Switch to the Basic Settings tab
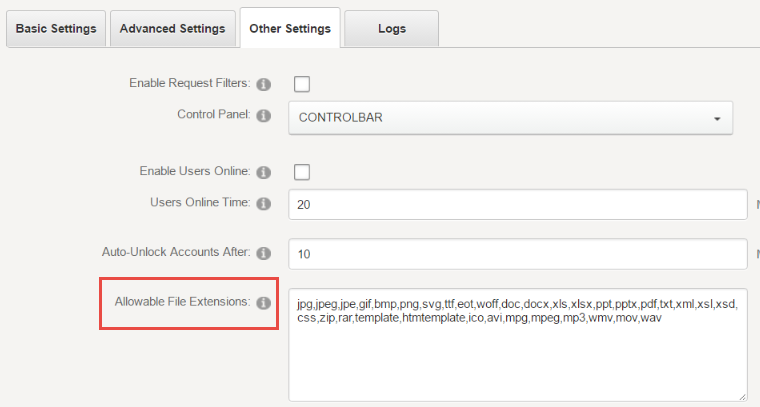Viewport: 760px width, 407px height. tap(56, 29)
